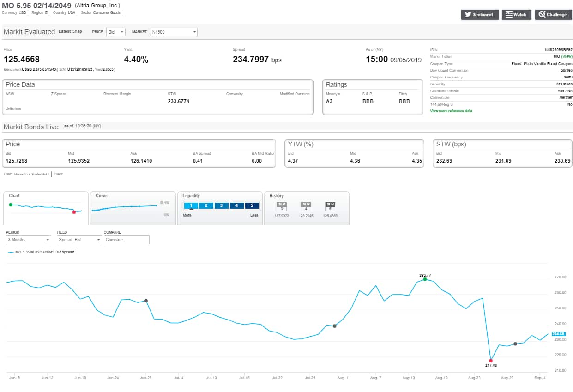This screenshot has width=573, height=392.
Task: Select liquidity score box 2
Action: pos(206,205)
